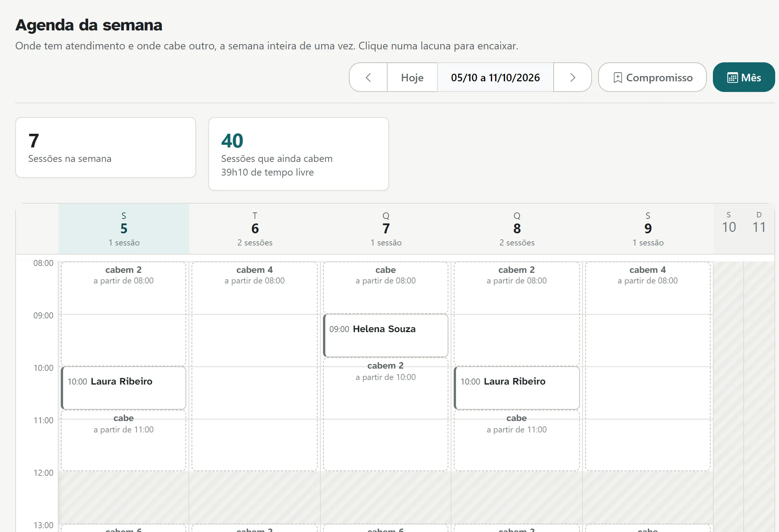Click the bookmark icon on Compromisso
This screenshot has width=779, height=532.
click(618, 78)
